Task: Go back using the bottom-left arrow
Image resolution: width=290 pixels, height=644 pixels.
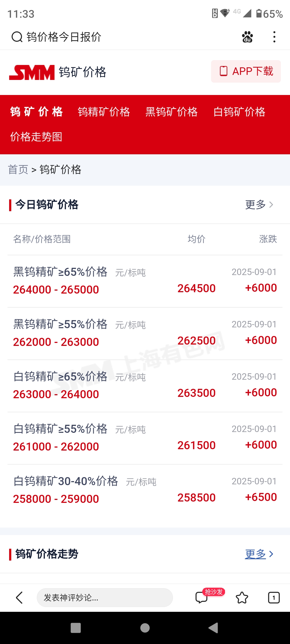Action: point(19,598)
